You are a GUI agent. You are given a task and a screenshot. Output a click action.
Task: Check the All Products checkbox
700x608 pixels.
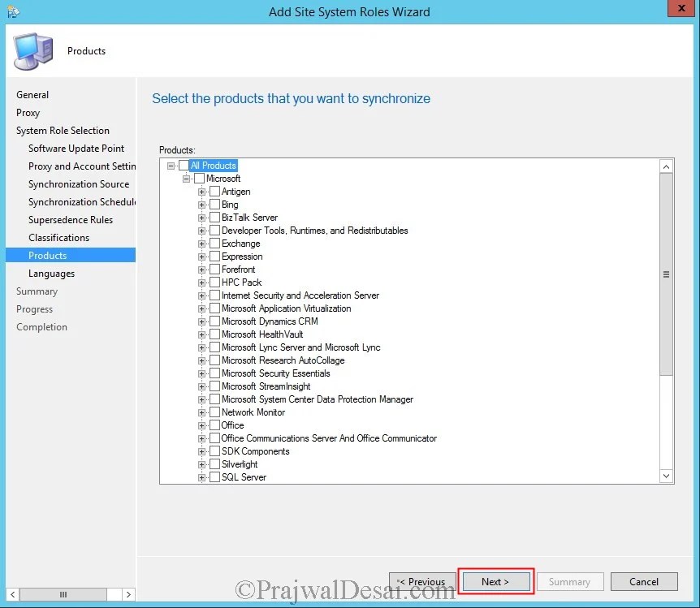coord(184,165)
